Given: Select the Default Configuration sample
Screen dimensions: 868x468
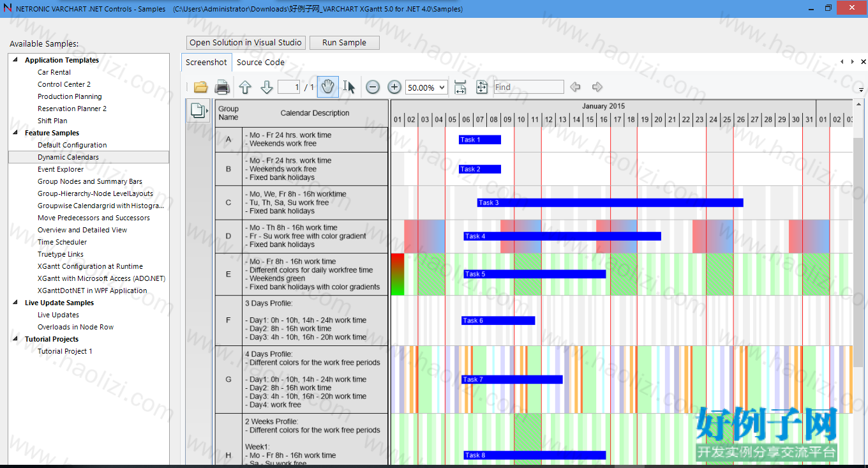Looking at the screenshot, I should (x=72, y=145).
